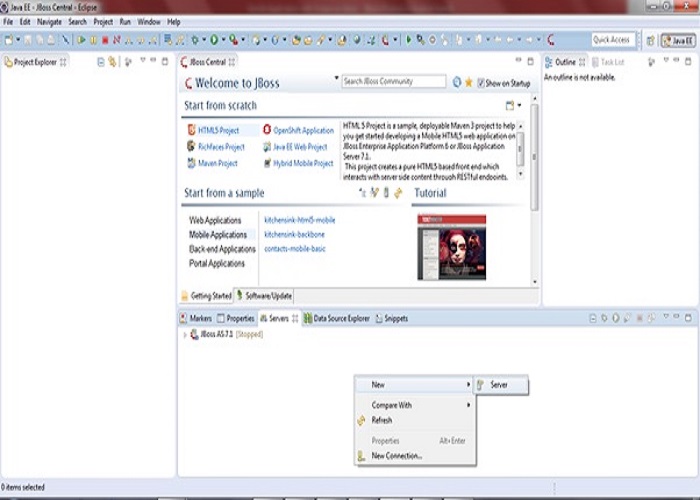Switch to the Markers tab

click(196, 318)
